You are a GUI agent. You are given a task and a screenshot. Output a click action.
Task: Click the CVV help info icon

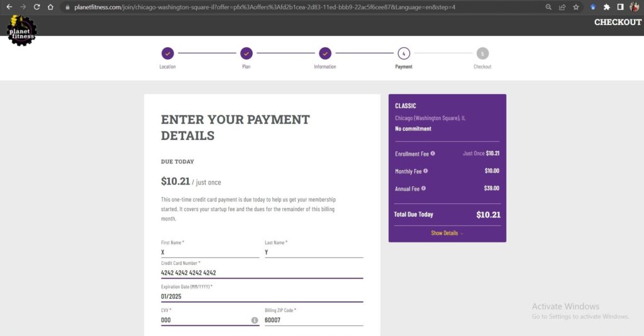(255, 320)
